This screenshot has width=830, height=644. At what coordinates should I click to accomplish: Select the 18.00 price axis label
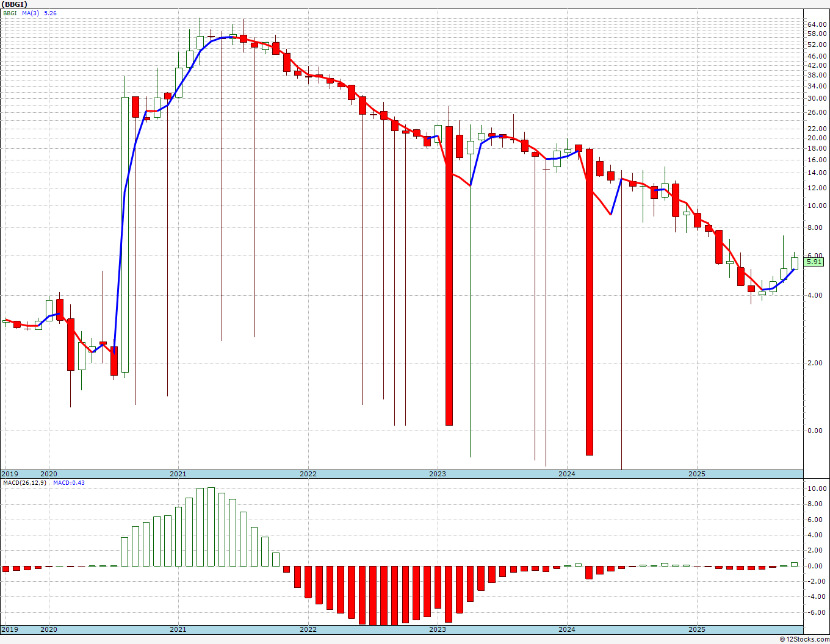tap(817, 148)
